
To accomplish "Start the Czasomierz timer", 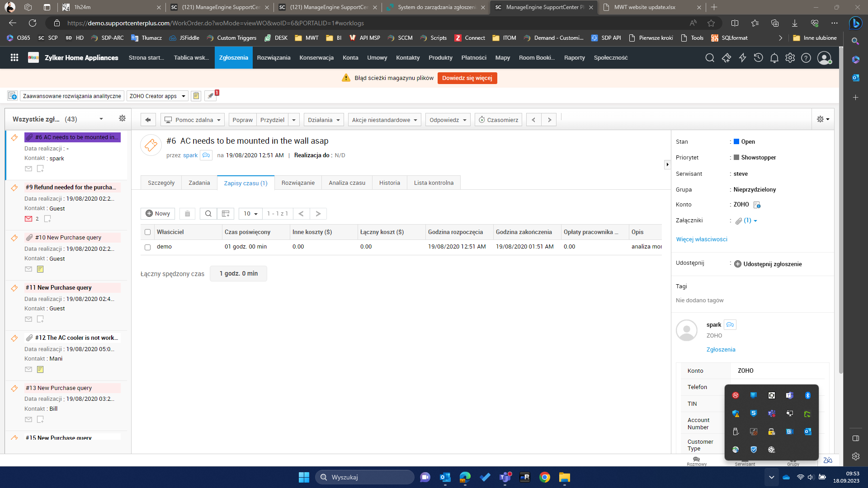I will point(498,119).
